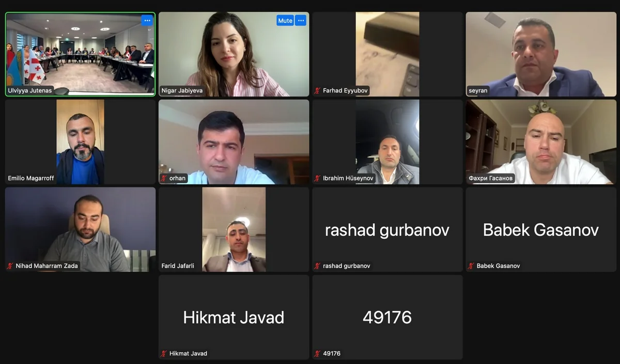Open the three-dot menu on Nigar Jabiyeva's tile
620x364 pixels.
pos(301,21)
